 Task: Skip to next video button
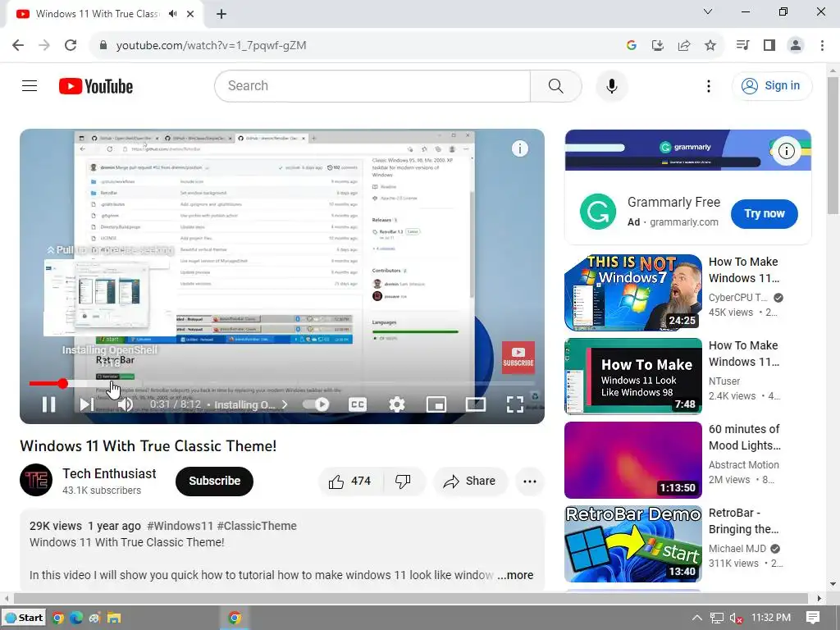(86, 404)
